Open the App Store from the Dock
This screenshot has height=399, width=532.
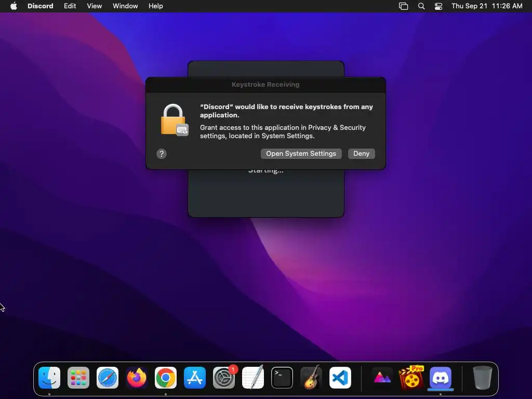(x=195, y=378)
